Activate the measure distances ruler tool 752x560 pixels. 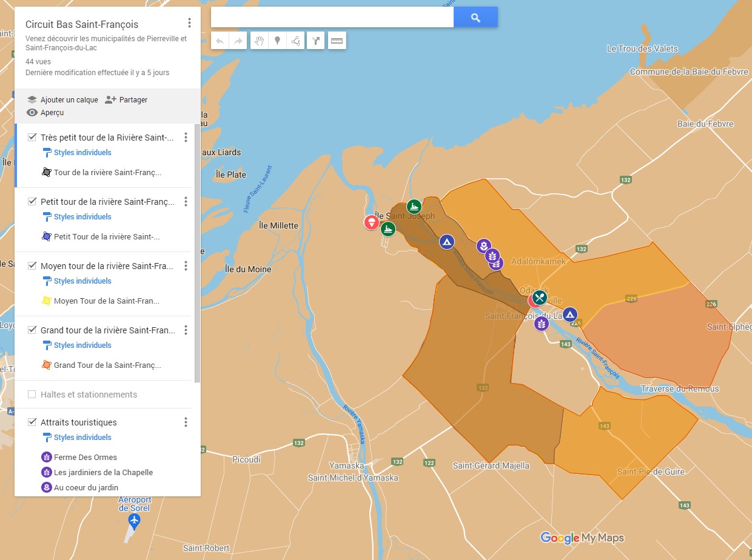337,41
